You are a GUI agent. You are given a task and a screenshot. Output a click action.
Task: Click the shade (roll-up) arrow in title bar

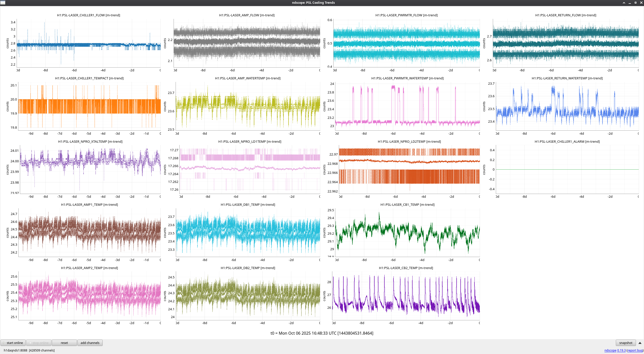[624, 3]
